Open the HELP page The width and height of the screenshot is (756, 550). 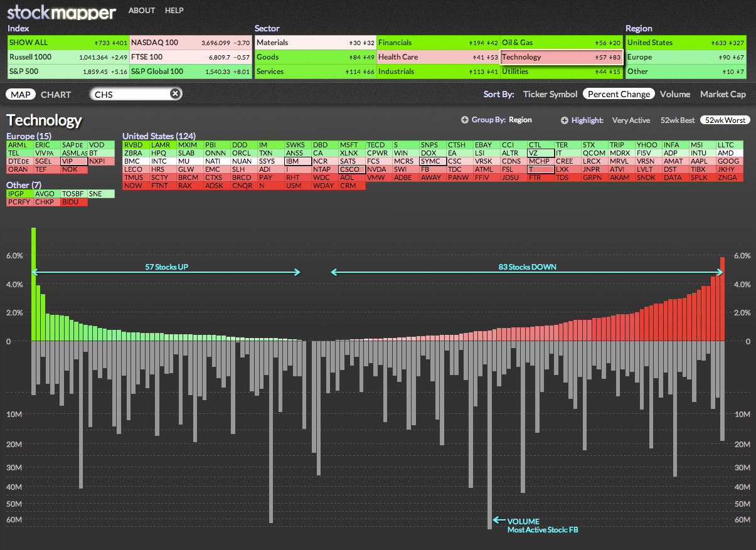[x=174, y=11]
